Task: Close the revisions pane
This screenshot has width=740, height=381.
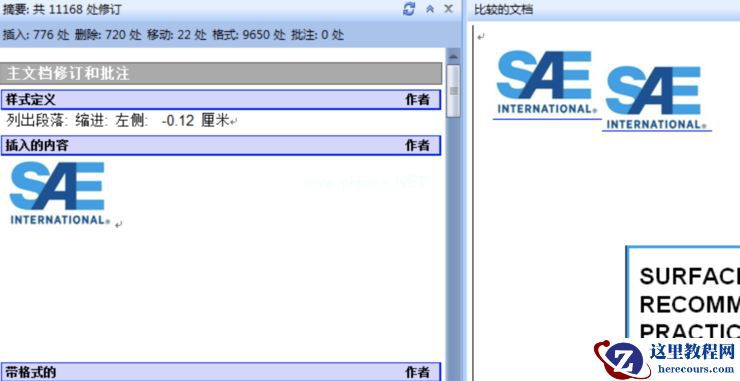Action: tap(449, 8)
